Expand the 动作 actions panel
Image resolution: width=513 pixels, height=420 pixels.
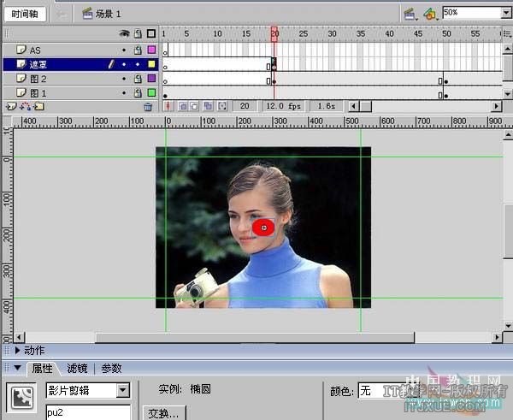click(17, 350)
